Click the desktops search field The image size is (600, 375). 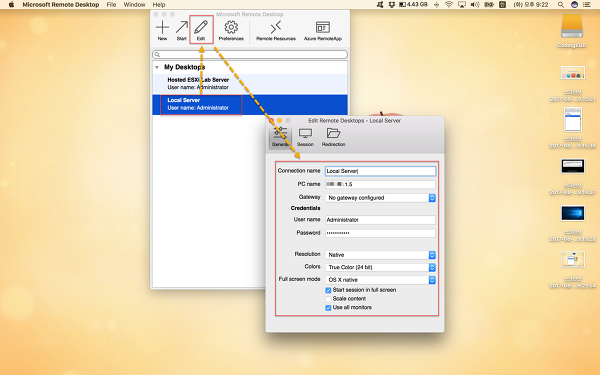250,55
